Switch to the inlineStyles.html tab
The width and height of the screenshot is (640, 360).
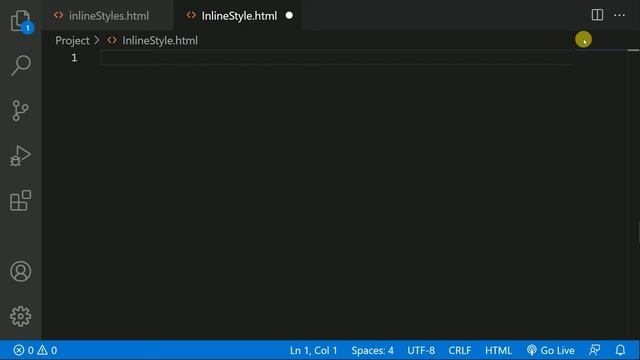coord(109,16)
